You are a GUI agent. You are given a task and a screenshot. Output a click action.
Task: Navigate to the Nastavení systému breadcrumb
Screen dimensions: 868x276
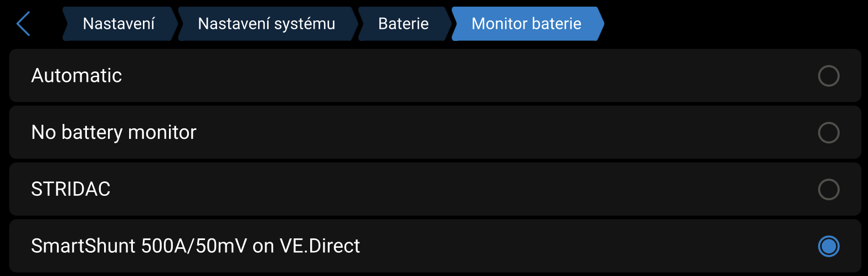coord(266,24)
